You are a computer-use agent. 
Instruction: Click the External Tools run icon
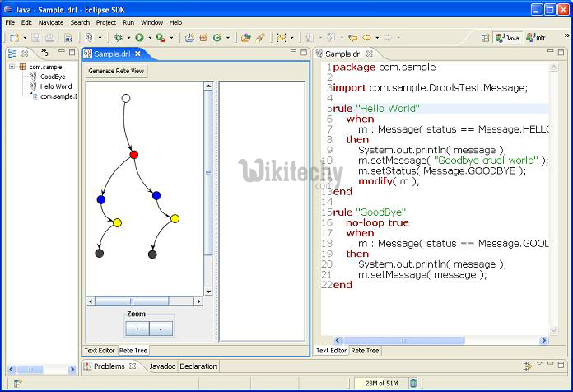[161, 37]
